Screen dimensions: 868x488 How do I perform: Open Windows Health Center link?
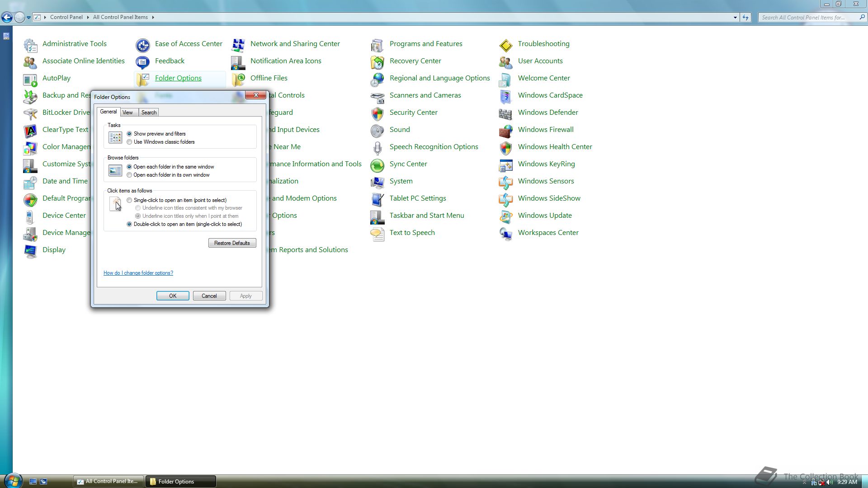click(555, 147)
